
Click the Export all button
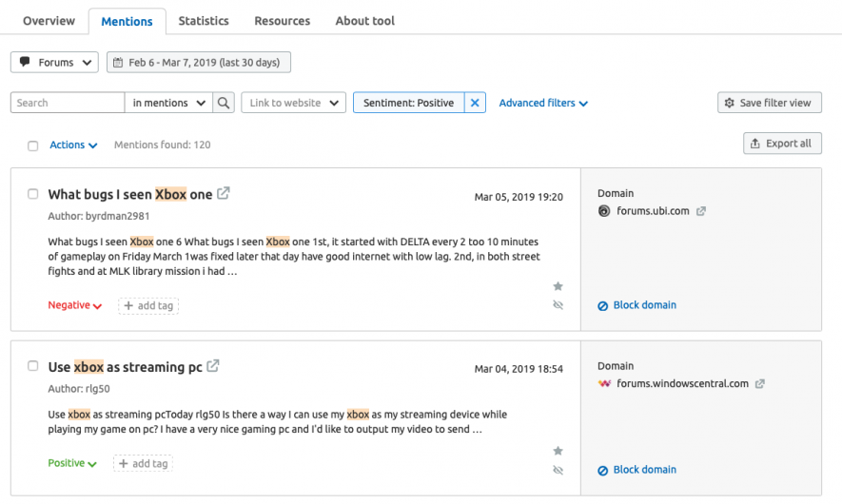tap(781, 144)
